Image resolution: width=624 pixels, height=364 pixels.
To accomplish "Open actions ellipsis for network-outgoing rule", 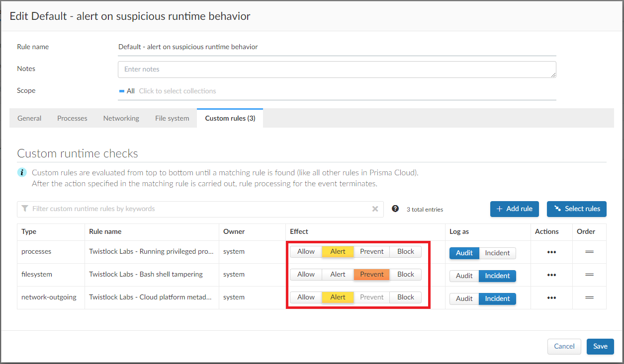I will point(551,298).
